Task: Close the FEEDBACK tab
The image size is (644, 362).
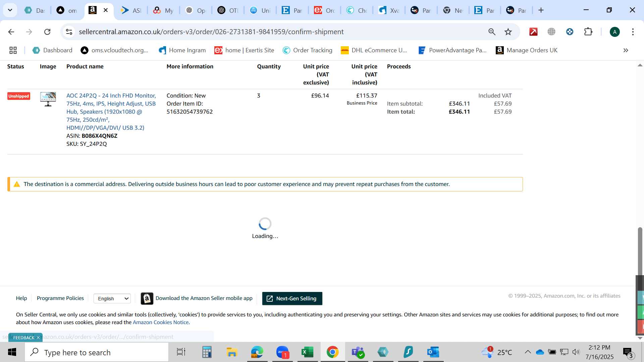Action: click(x=38, y=338)
